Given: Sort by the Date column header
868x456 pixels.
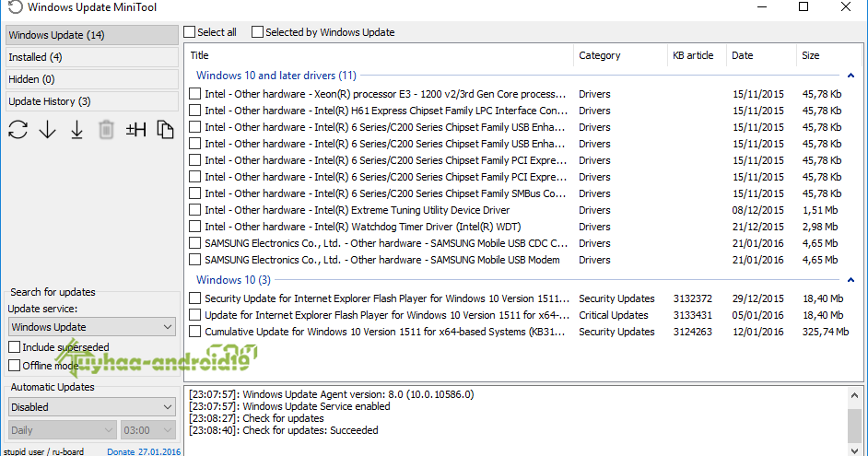Looking at the screenshot, I should click(x=761, y=55).
